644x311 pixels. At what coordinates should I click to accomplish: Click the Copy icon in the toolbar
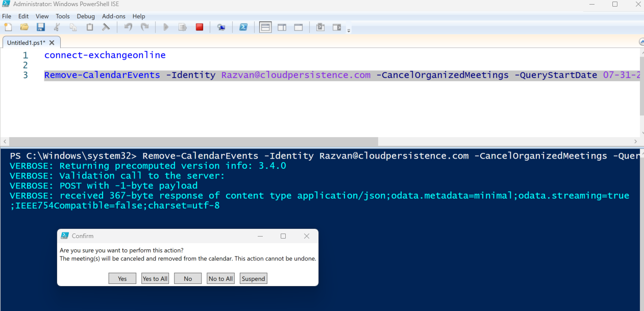point(73,27)
